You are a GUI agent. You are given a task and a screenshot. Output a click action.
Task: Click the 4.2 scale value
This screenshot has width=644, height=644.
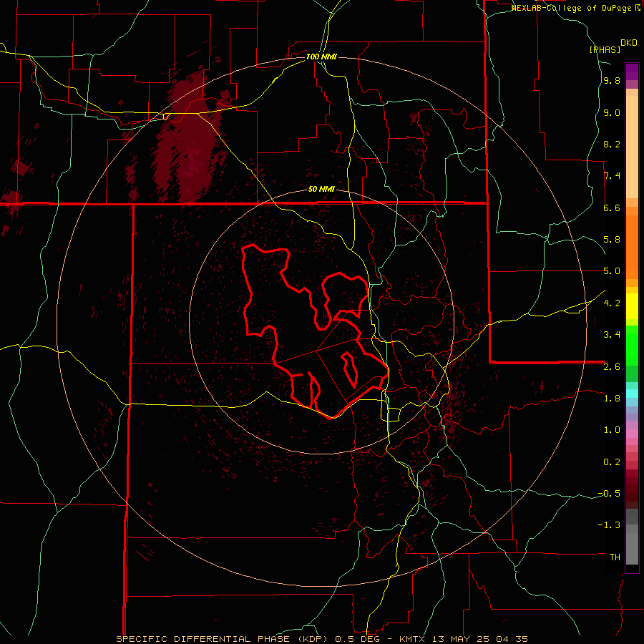(x=612, y=303)
